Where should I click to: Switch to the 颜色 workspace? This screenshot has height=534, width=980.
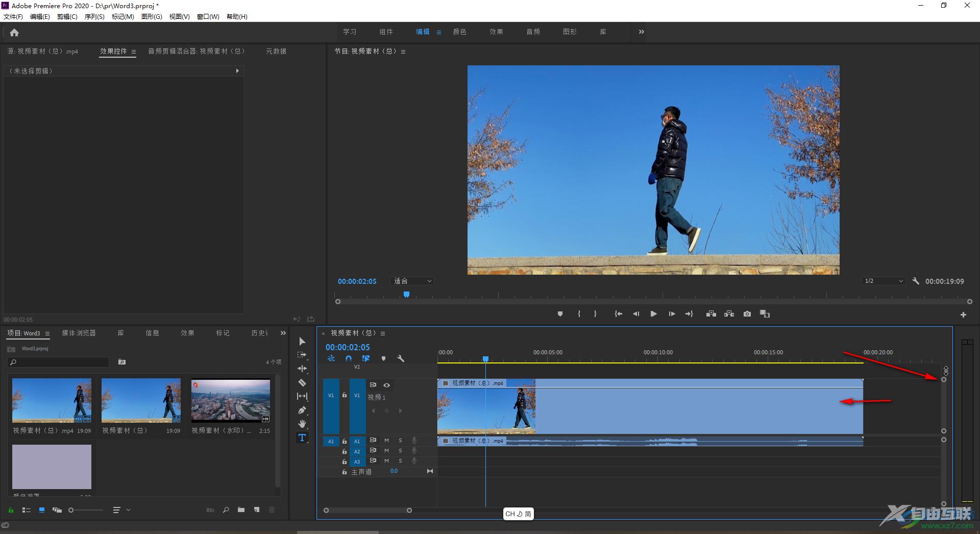459,32
